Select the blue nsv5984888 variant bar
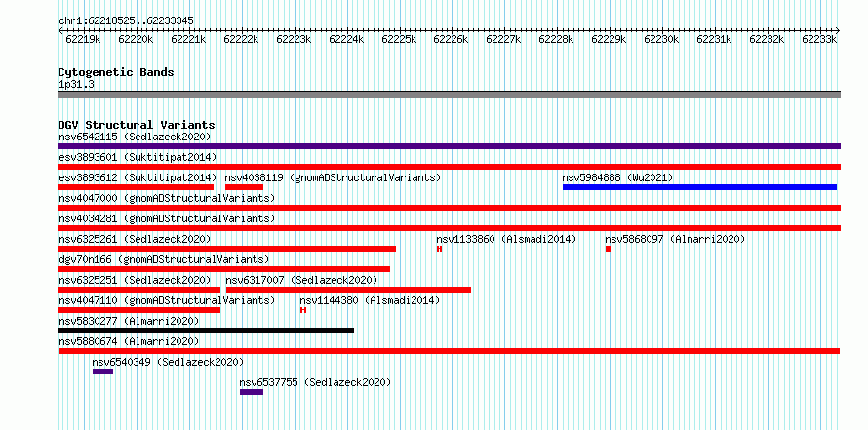The width and height of the screenshot is (868, 430). tap(699, 187)
